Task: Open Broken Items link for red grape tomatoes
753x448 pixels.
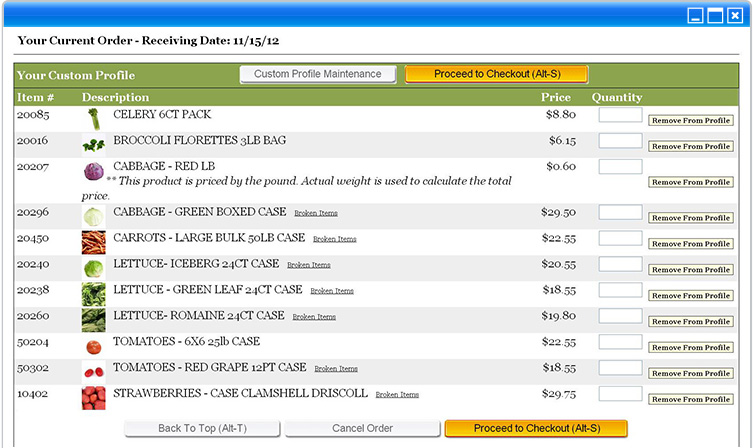Action: coord(336,369)
